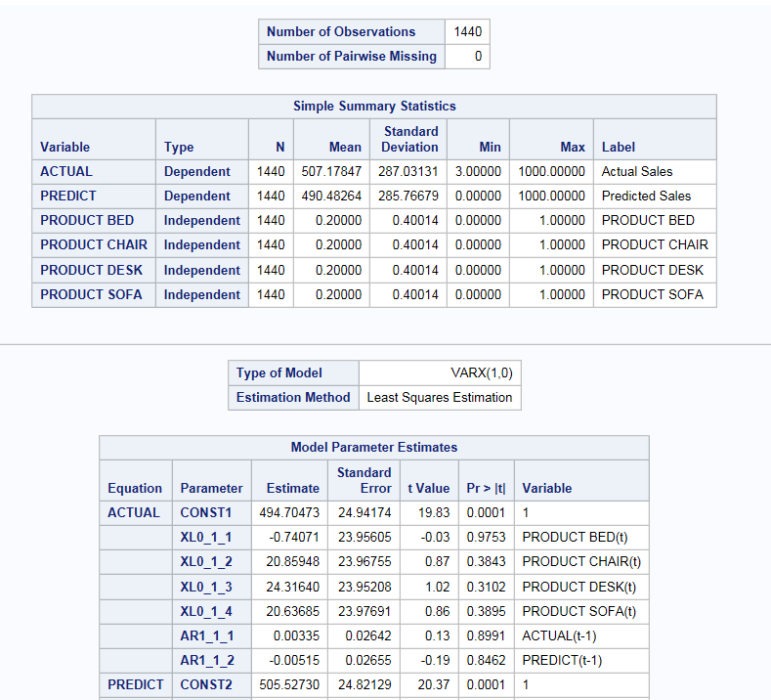Select the standard deviation value 285.76679

coord(408,196)
